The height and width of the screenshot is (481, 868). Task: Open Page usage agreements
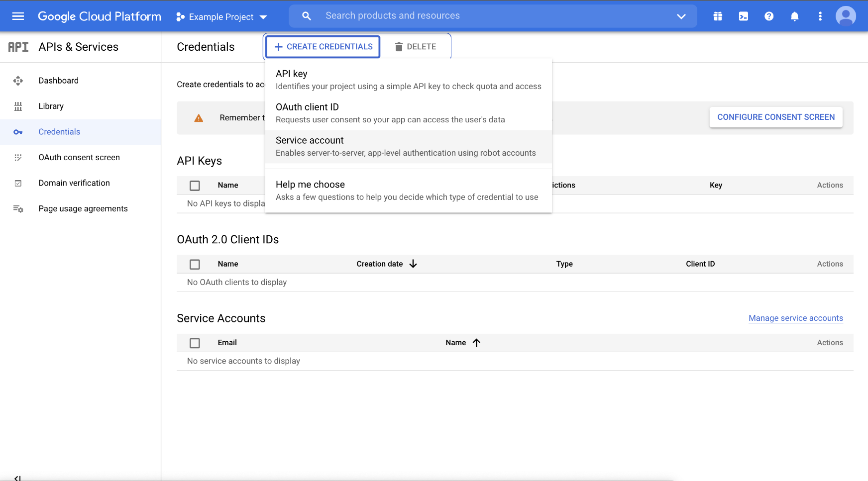pos(83,209)
